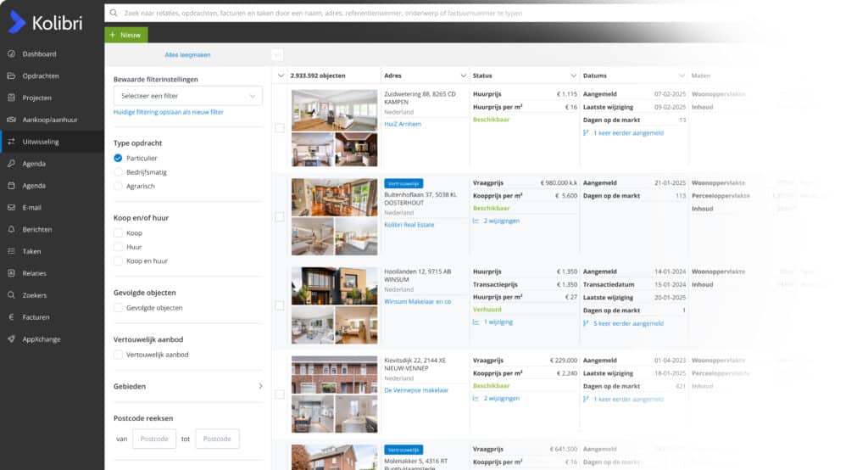Screen dimensions: 868x470
Task: Open the AppXchange rocket icon
Action: [11, 339]
